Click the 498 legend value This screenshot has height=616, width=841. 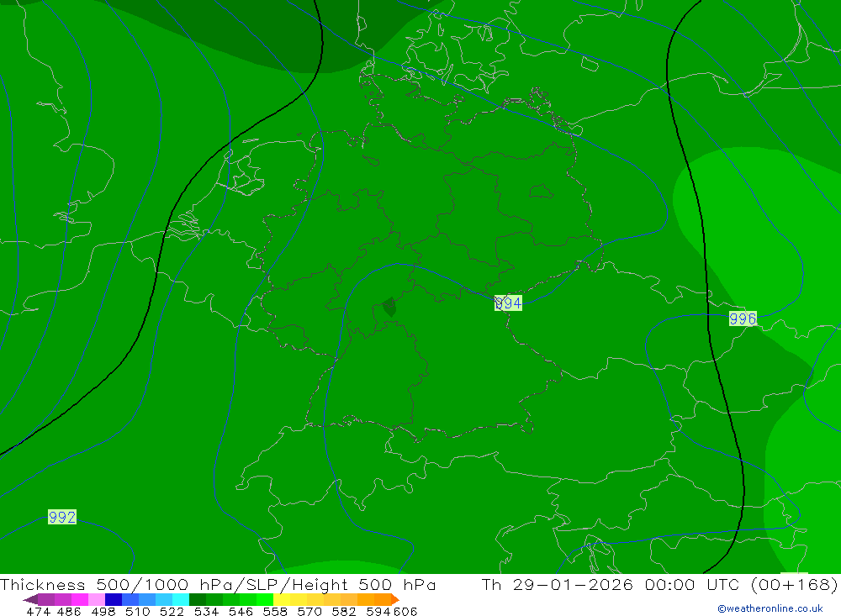(103, 611)
